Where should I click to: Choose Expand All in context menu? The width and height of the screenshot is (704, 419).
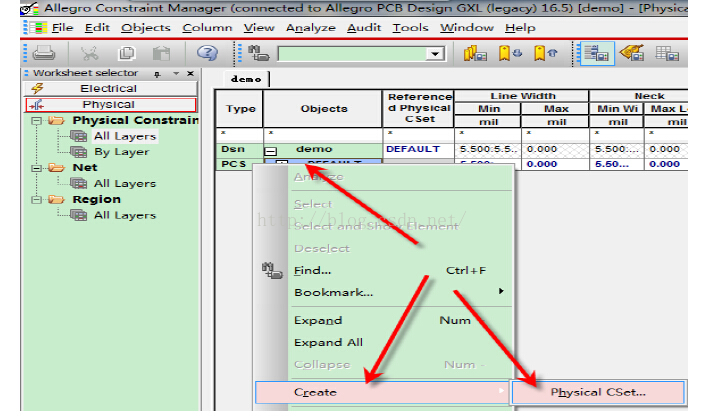(328, 342)
